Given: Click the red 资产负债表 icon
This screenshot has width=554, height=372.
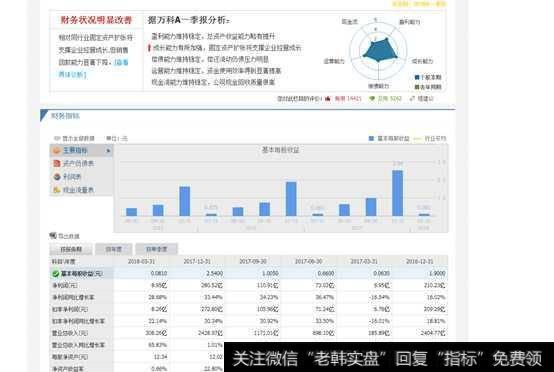Looking at the screenshot, I should [57, 164].
